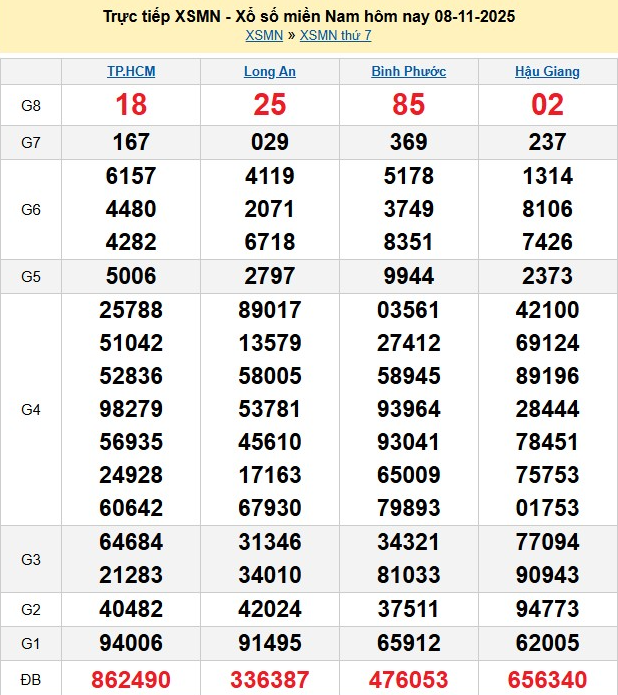
Task: Open the XSMN breadcrumb link
Action: (x=264, y=36)
